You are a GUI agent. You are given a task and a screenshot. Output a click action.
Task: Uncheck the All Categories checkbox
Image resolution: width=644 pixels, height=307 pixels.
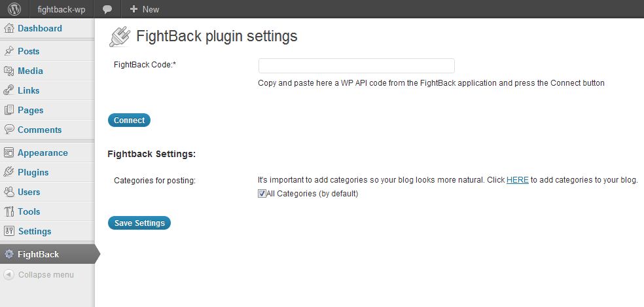pos(262,194)
